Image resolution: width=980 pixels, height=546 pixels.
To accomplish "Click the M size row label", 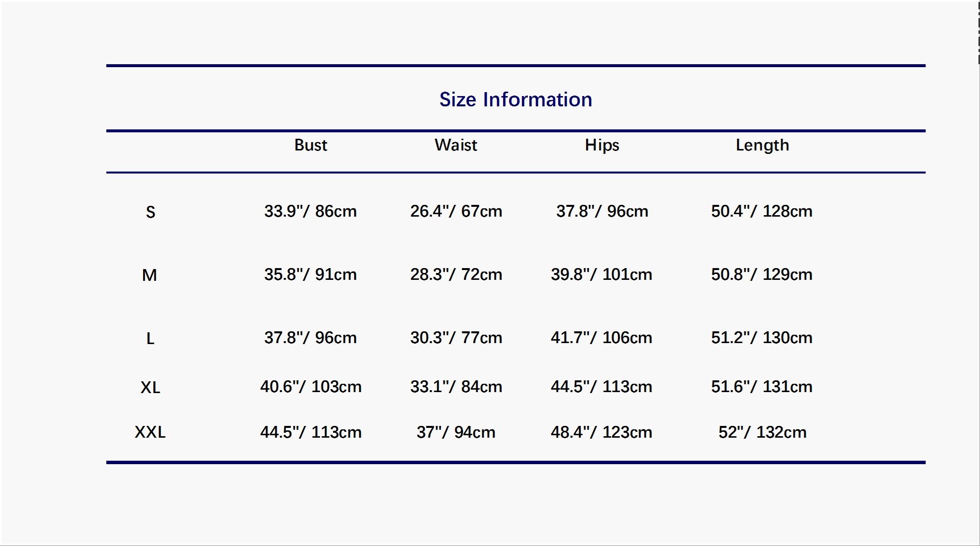I will click(x=149, y=275).
